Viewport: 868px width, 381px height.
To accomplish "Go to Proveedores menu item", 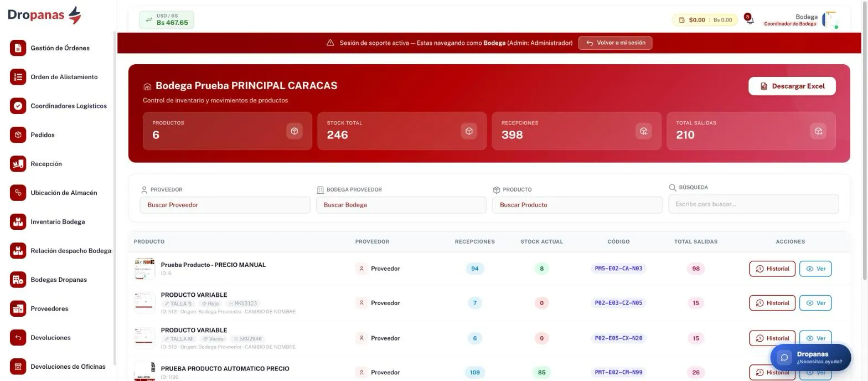I will pos(49,308).
